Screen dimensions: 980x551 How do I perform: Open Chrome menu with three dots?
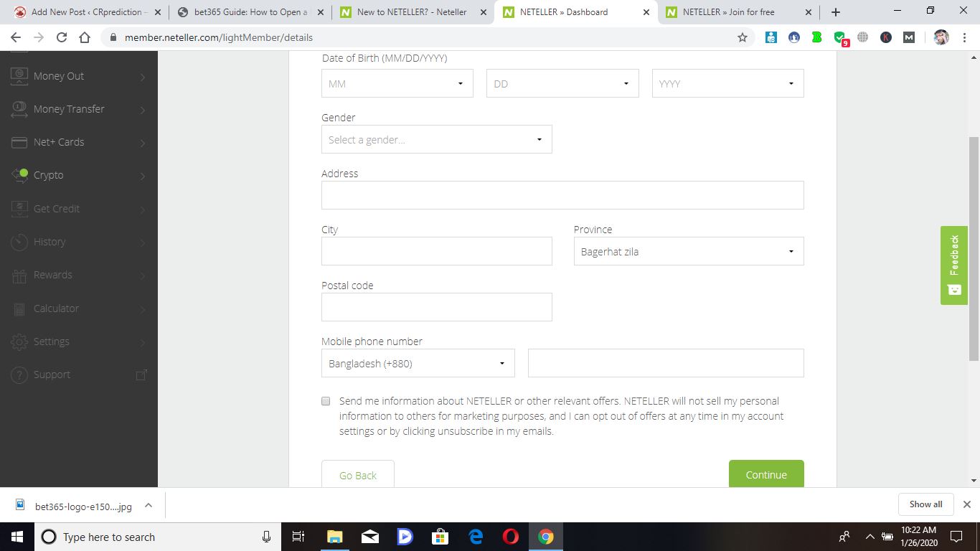tap(965, 37)
